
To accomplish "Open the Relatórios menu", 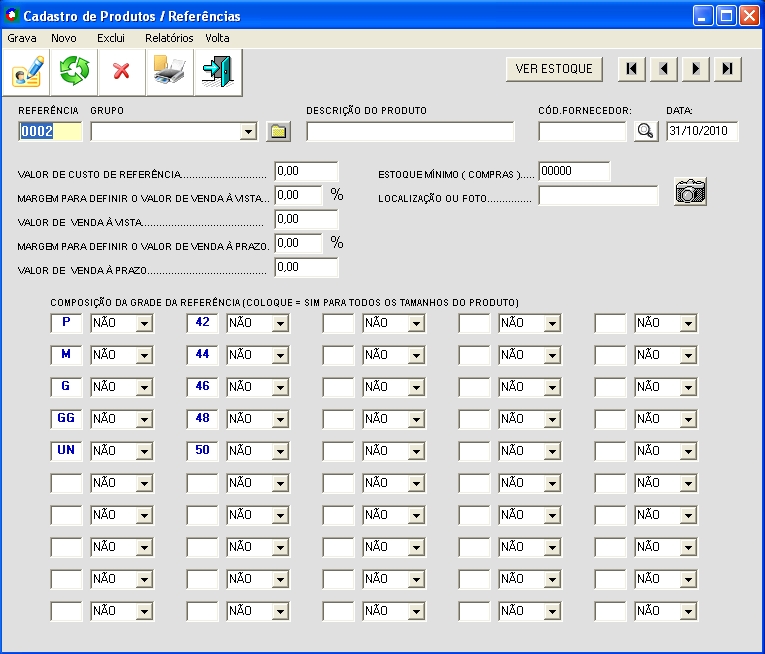I will coord(169,38).
